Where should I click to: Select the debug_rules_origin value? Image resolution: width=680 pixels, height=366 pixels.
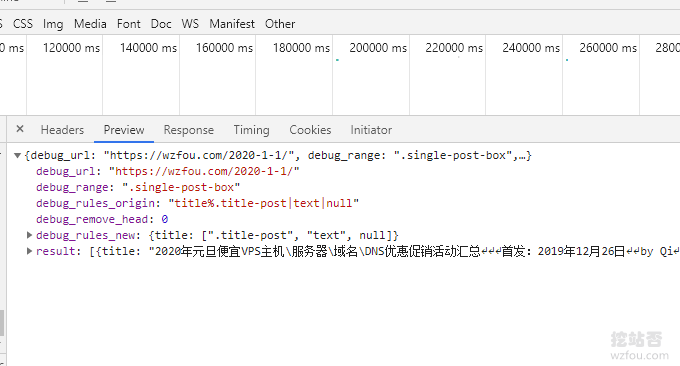click(264, 203)
